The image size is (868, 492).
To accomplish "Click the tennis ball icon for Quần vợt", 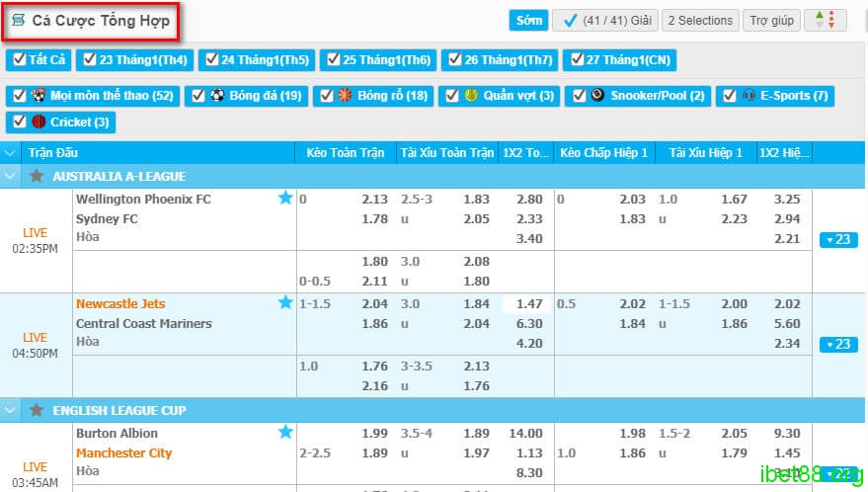I will point(471,95).
